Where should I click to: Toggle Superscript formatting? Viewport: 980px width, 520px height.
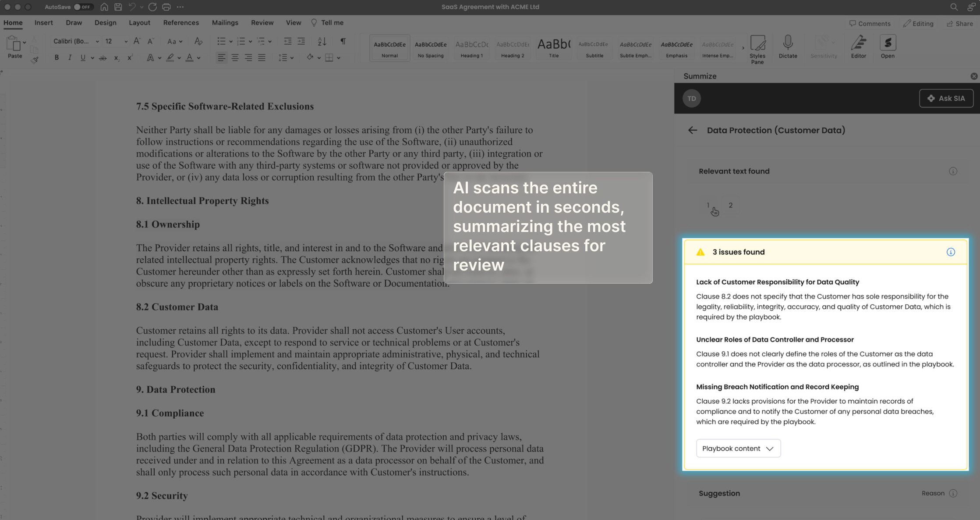[x=130, y=57]
